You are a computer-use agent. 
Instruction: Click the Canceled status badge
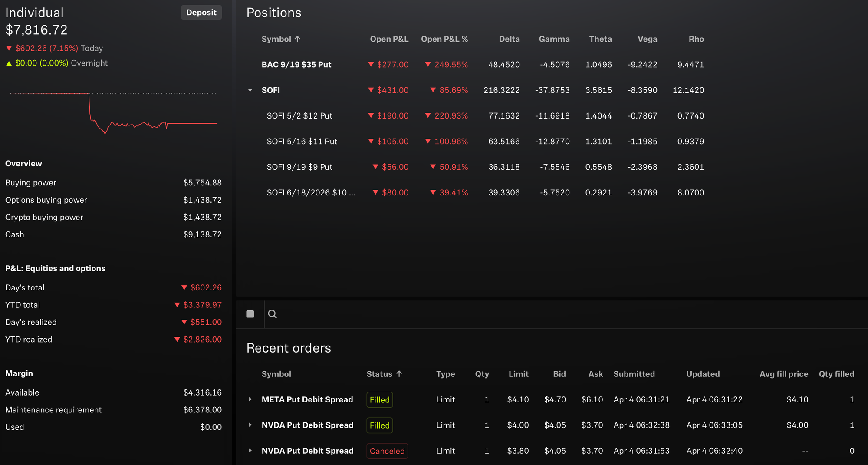387,451
